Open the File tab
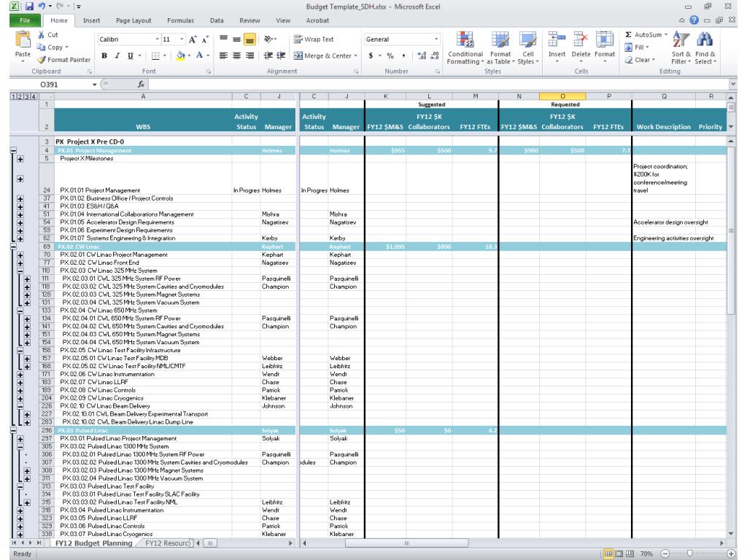Viewport: 747px width, 560px height. pos(25,20)
